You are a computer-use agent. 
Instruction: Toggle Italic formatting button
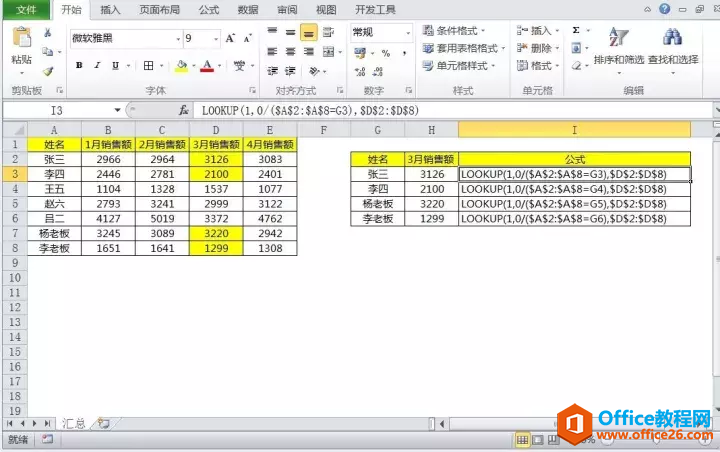97,65
